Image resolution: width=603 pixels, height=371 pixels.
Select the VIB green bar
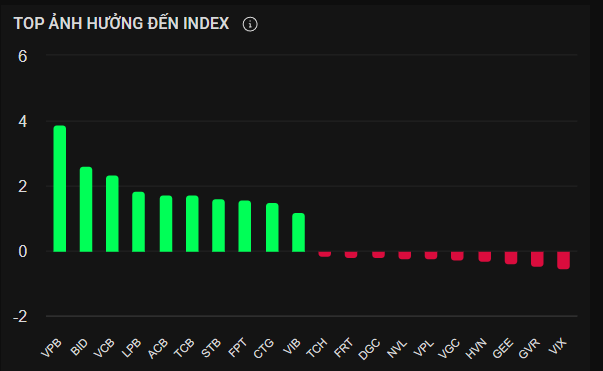point(298,233)
